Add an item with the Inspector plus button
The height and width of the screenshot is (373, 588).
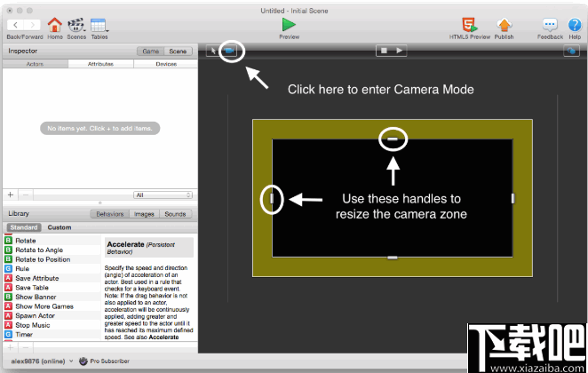(11, 194)
